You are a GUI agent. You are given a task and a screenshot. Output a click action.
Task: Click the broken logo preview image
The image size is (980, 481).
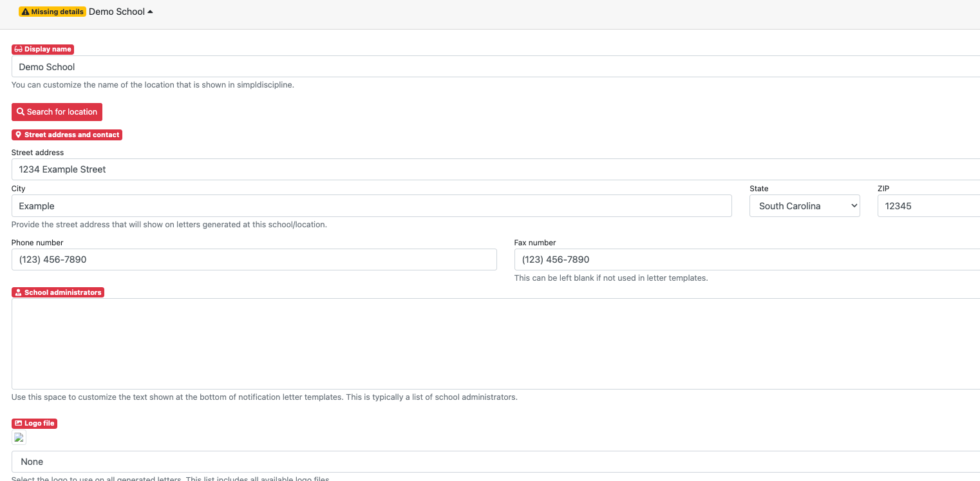[x=19, y=438]
